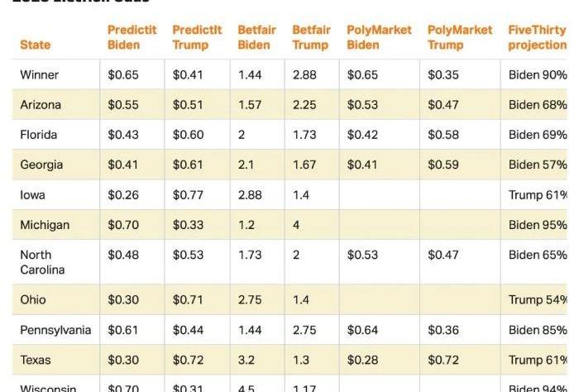The height and width of the screenshot is (392, 579).
Task: Click the PolyMarket Trump column header
Action: pos(459,37)
